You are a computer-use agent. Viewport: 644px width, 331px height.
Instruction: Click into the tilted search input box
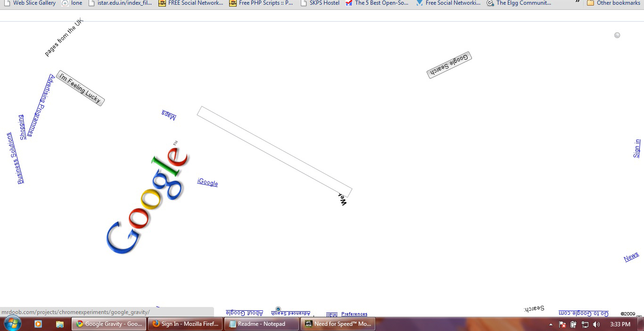tap(274, 152)
